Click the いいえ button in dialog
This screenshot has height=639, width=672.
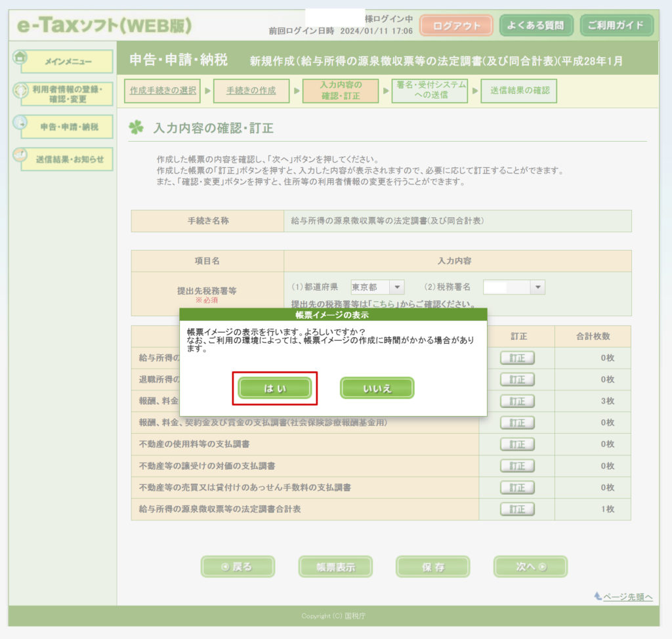(x=377, y=388)
